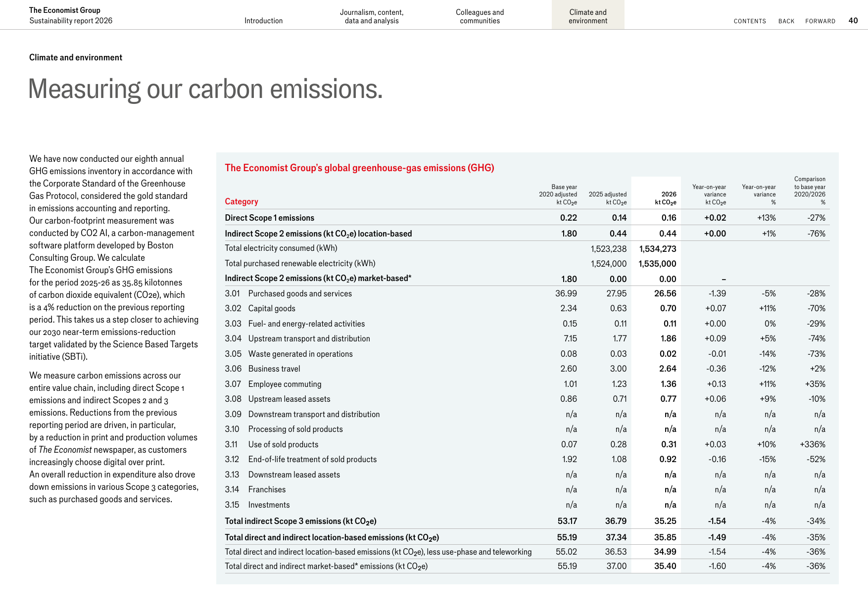Viewport: 868px width, 614px height.
Task: Click the 'Base year 2020 adjusted' column header
Action: pos(558,194)
